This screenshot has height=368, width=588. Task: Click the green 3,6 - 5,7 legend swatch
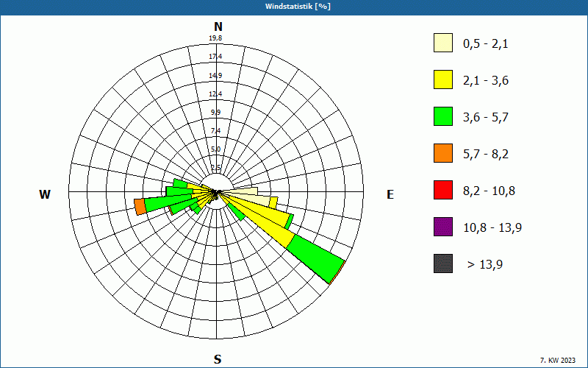click(443, 116)
